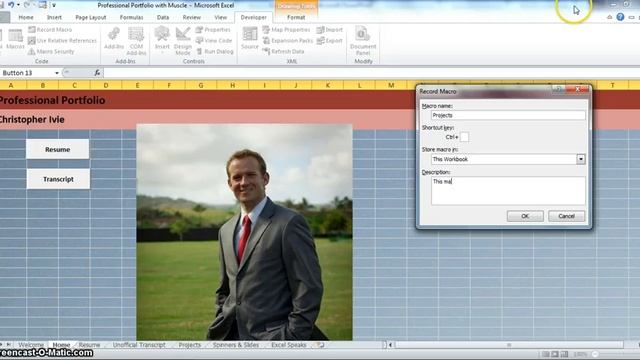Open COM Add-Ins dialog

pos(136,41)
